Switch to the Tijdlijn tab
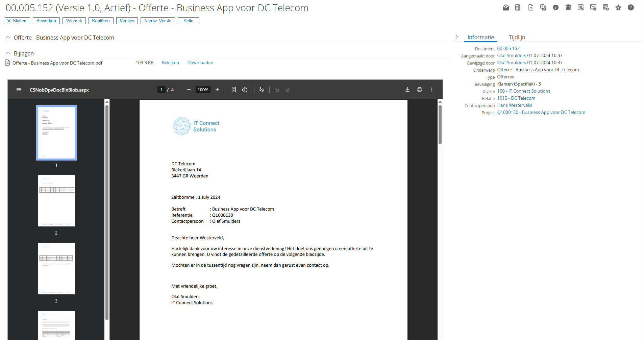Viewport: 644px width, 340px height. click(517, 37)
